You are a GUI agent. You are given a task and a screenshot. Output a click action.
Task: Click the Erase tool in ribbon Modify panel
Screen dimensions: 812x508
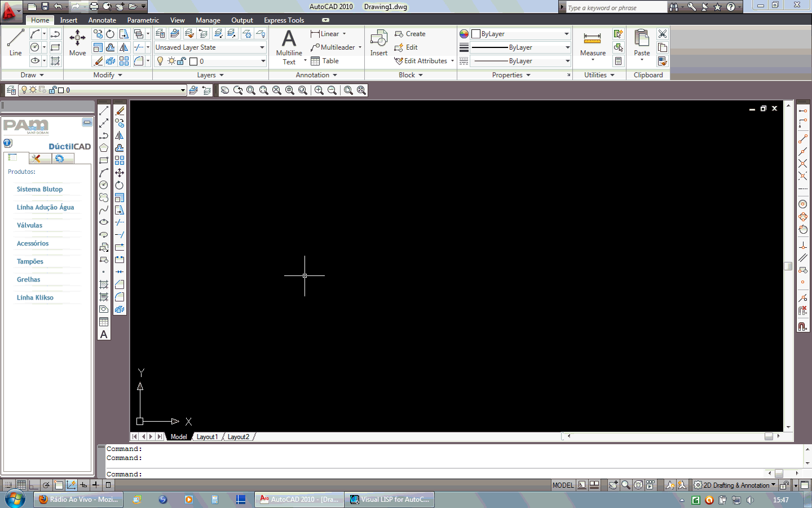(98, 61)
